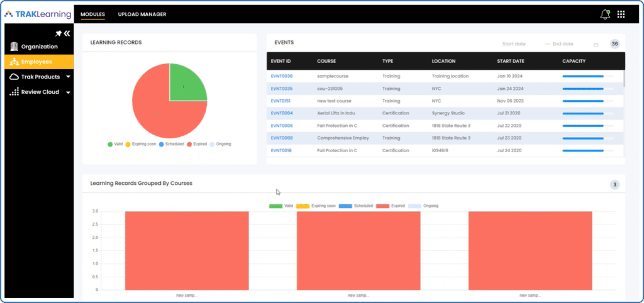Open the apps grid menu
This screenshot has width=644, height=303.
coord(621,14)
